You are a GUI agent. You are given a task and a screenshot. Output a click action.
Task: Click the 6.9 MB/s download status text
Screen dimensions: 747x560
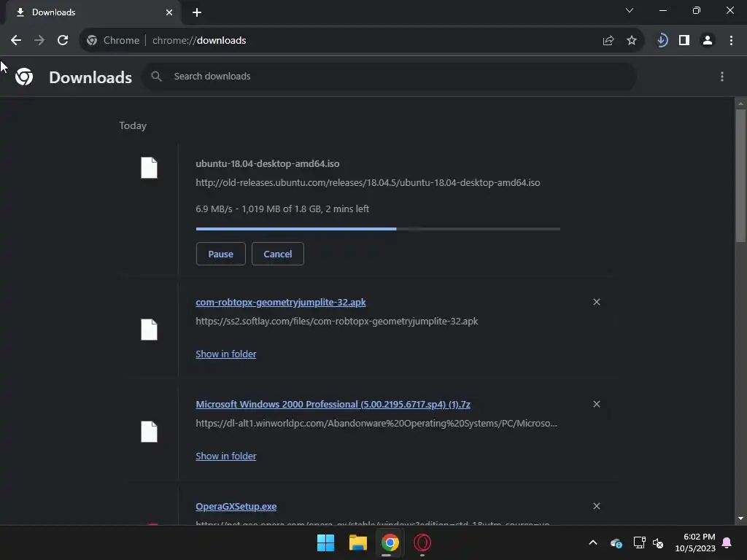282,209
